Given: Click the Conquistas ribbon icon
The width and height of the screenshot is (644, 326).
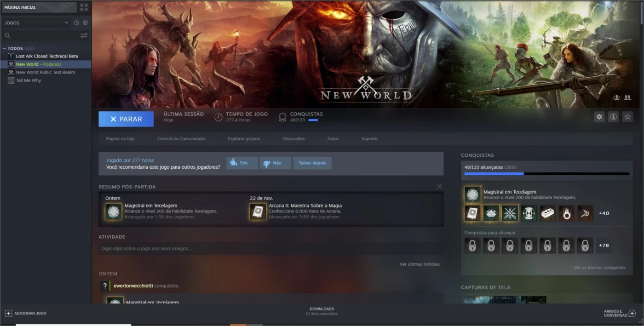Looking at the screenshot, I should [282, 117].
